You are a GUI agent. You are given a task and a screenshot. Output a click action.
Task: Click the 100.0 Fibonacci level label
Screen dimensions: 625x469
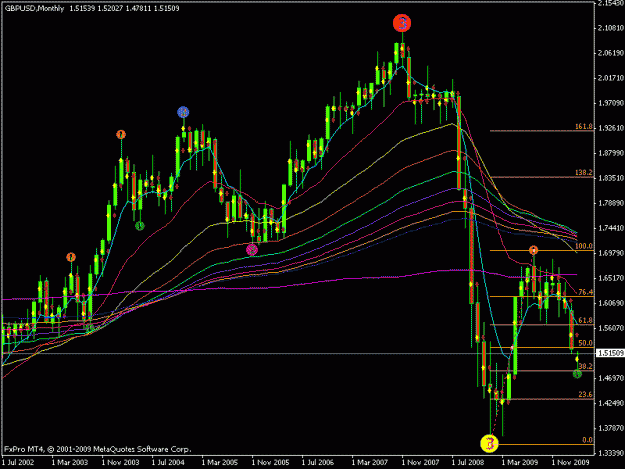pos(584,246)
